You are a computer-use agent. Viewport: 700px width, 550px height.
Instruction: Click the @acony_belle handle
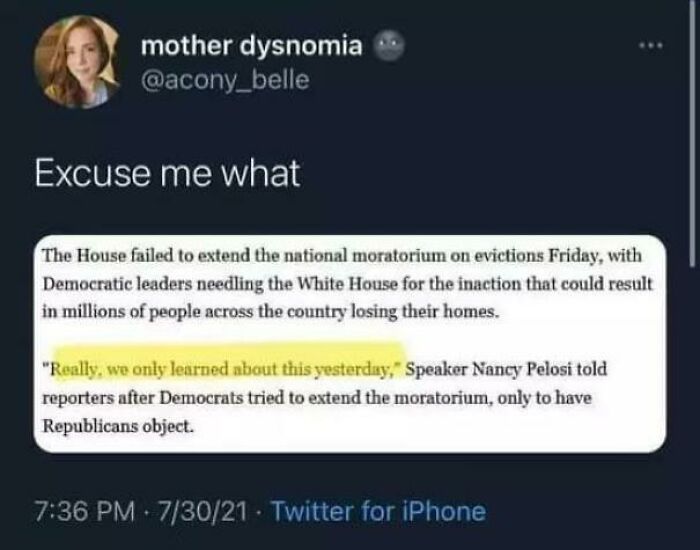pos(225,80)
